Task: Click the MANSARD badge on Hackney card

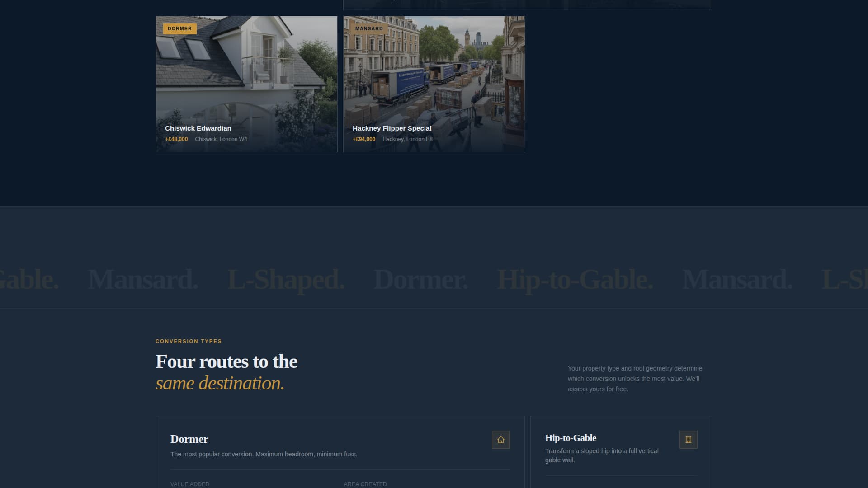Action: click(x=368, y=28)
